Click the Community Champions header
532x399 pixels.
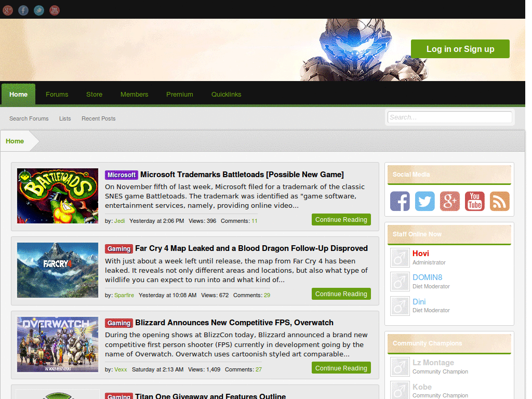coord(449,344)
